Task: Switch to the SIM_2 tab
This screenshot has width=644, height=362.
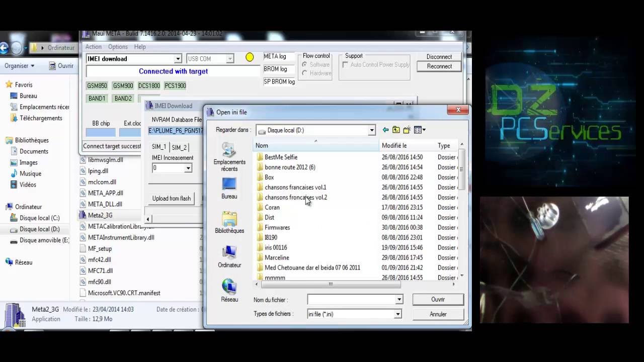Action: coord(179,147)
